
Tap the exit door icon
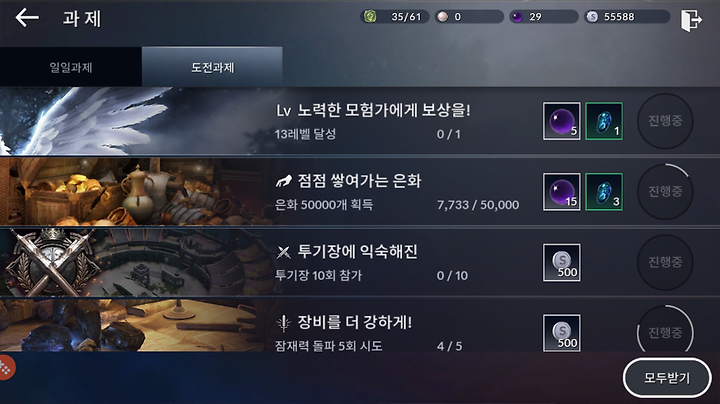pyautogui.click(x=691, y=20)
